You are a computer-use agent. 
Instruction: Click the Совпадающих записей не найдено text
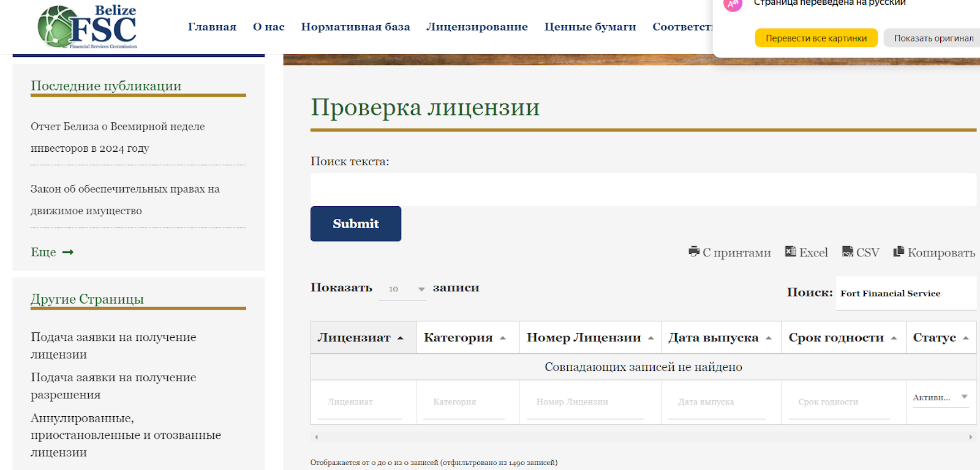(643, 367)
